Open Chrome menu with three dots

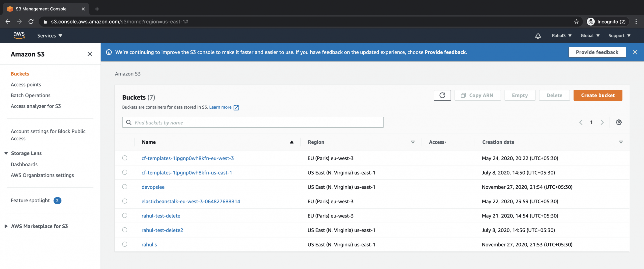click(636, 22)
